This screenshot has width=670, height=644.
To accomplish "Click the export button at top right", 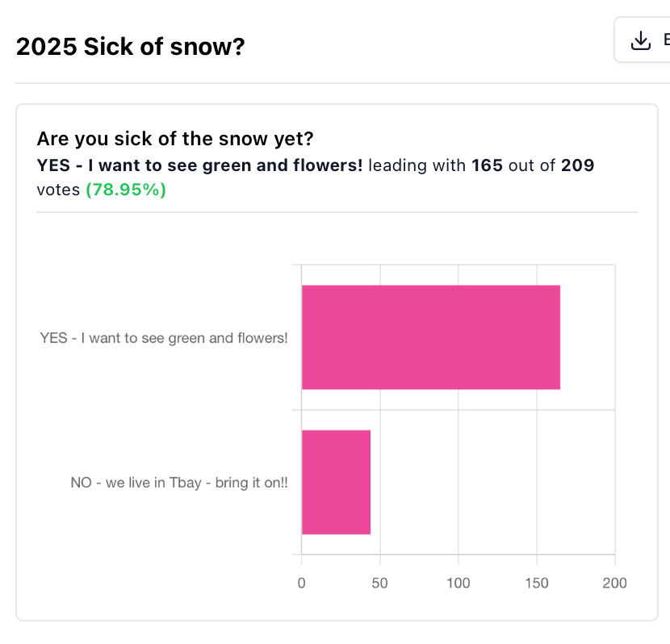I will 643,40.
